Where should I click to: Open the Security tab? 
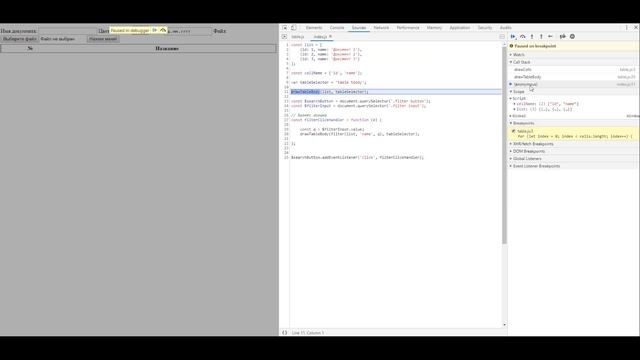484,28
